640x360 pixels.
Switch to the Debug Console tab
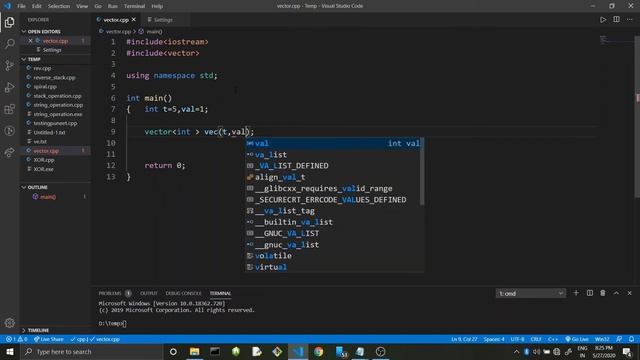[x=183, y=293]
